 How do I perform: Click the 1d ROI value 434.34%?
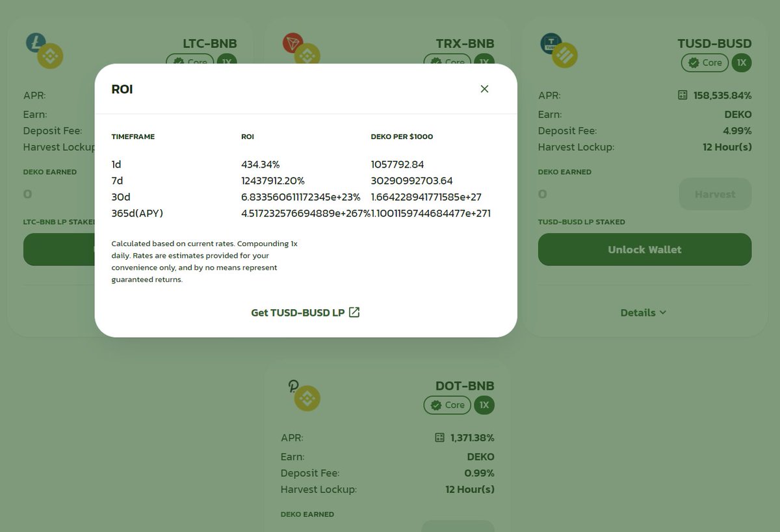[261, 165]
